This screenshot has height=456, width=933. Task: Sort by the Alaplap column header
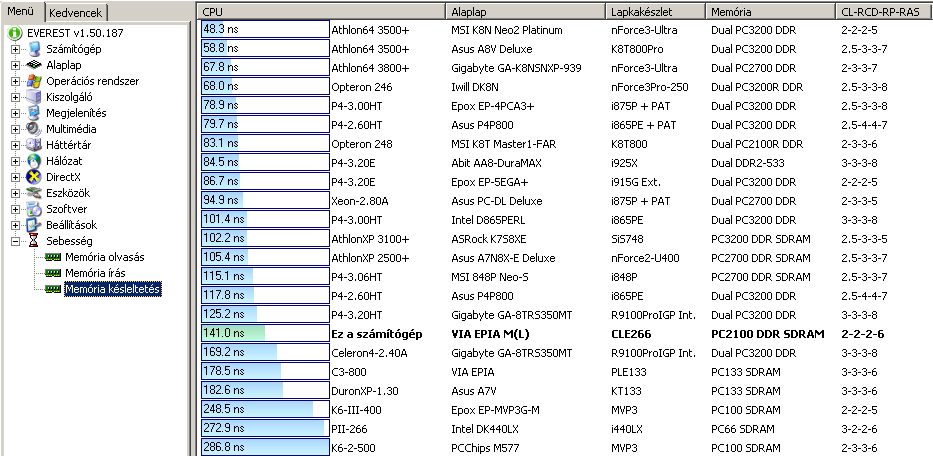point(526,11)
